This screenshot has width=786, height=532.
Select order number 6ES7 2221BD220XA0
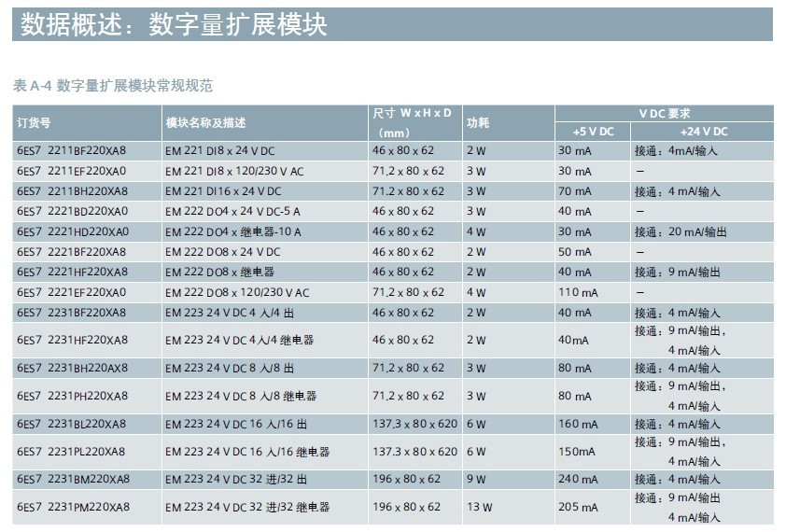tap(72, 211)
